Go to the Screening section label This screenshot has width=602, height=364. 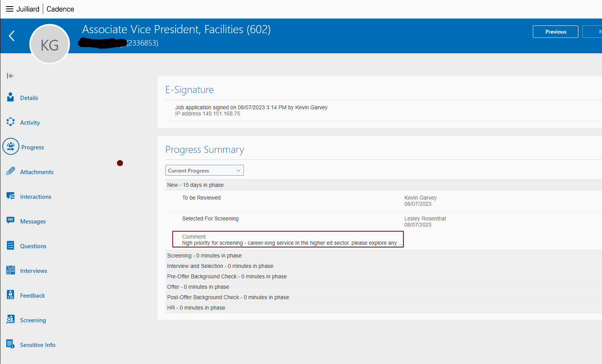point(33,320)
